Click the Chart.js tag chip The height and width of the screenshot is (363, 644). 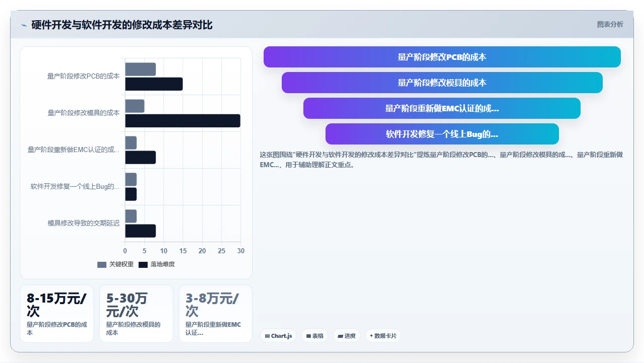pos(278,336)
